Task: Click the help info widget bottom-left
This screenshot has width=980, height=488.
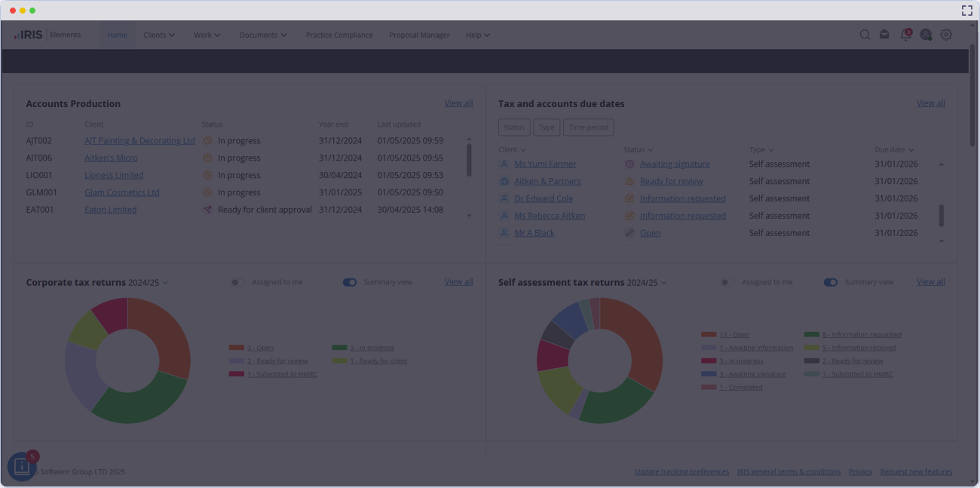Action: point(21,466)
